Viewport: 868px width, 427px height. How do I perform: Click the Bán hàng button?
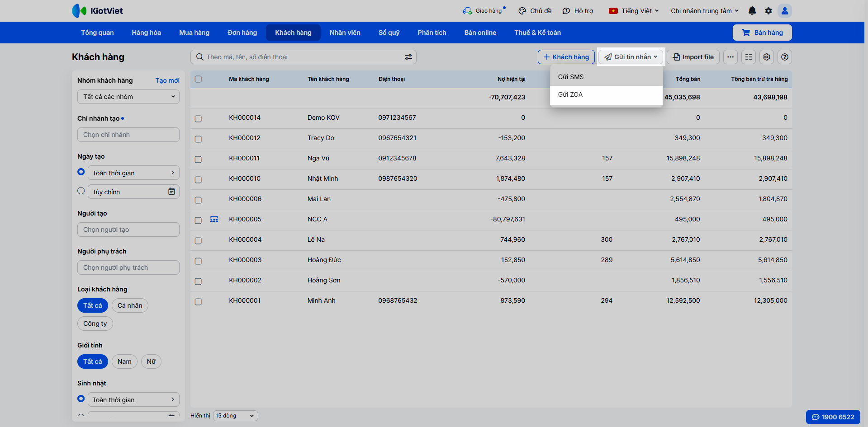coord(762,33)
